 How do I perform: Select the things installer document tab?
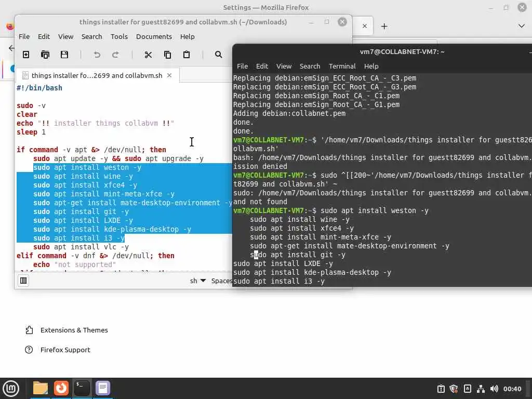point(97,75)
